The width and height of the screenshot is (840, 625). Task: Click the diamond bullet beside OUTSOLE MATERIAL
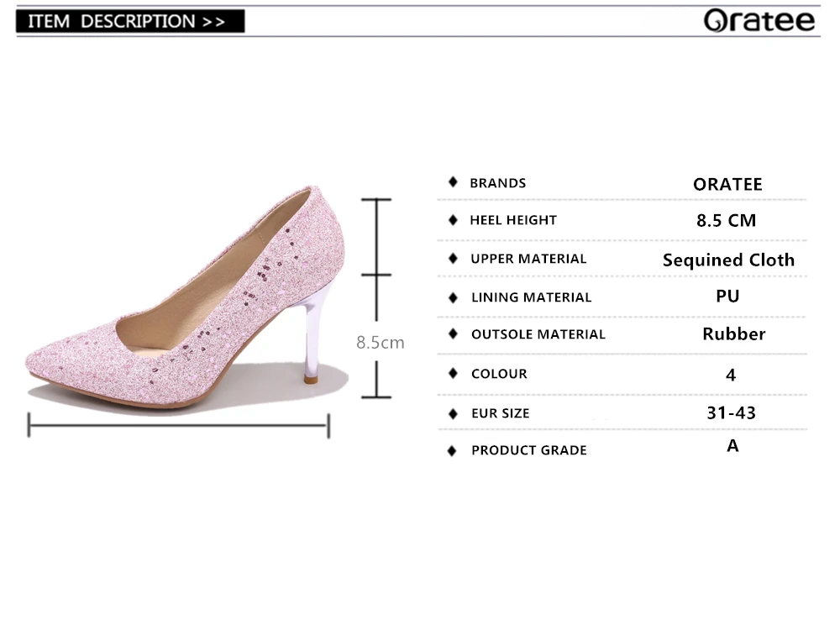pos(454,334)
